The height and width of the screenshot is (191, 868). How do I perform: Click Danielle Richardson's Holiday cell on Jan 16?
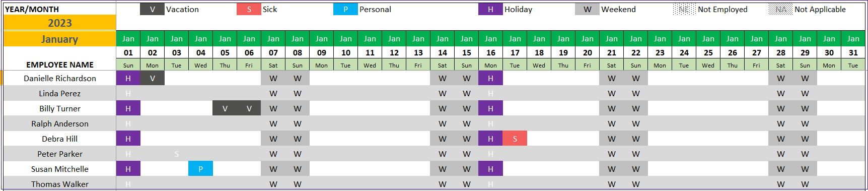[x=490, y=78]
